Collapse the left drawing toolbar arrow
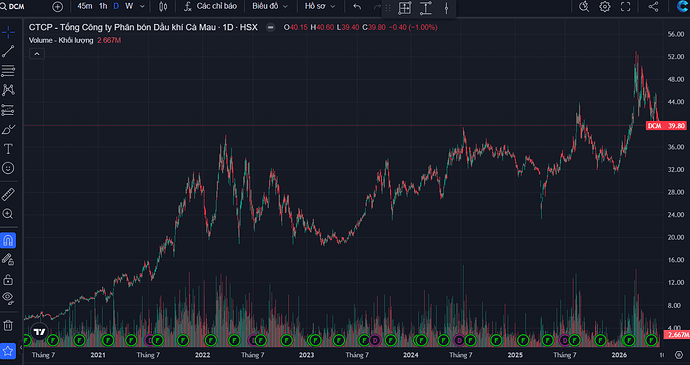 [x=21, y=348]
